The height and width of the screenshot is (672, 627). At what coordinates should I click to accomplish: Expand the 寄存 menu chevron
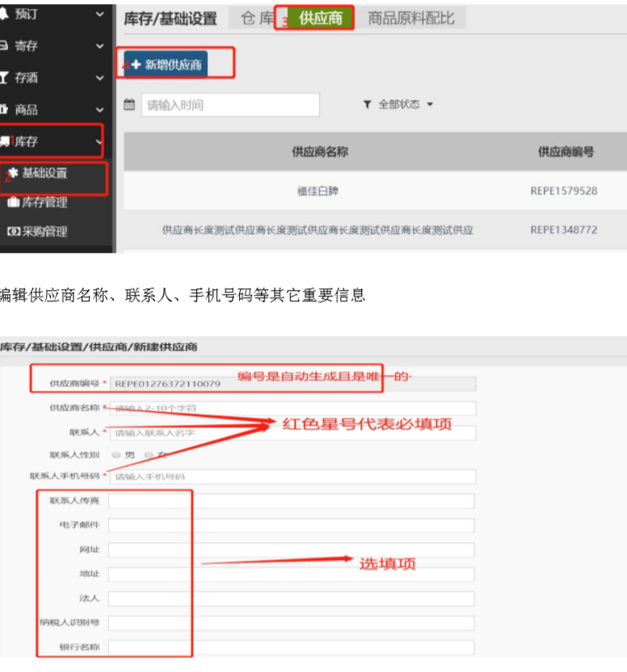(x=99, y=46)
